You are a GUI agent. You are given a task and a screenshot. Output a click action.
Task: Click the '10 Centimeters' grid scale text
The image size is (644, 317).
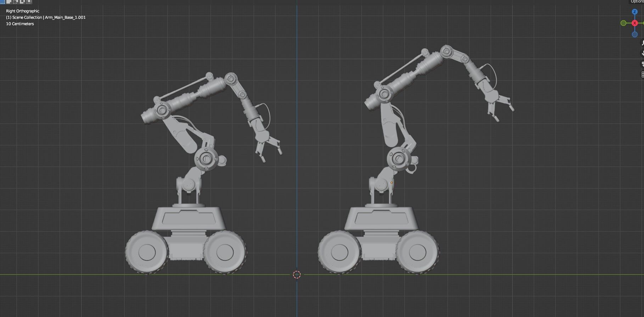click(20, 24)
